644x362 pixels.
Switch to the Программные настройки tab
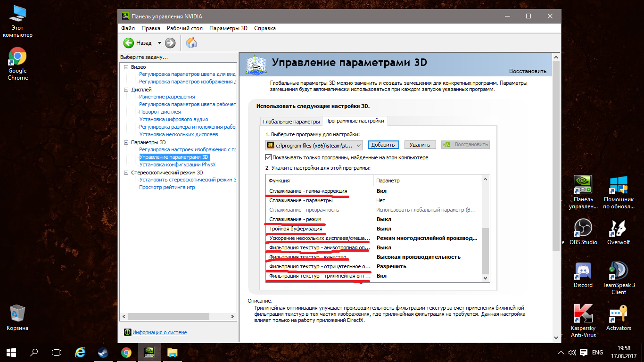355,121
